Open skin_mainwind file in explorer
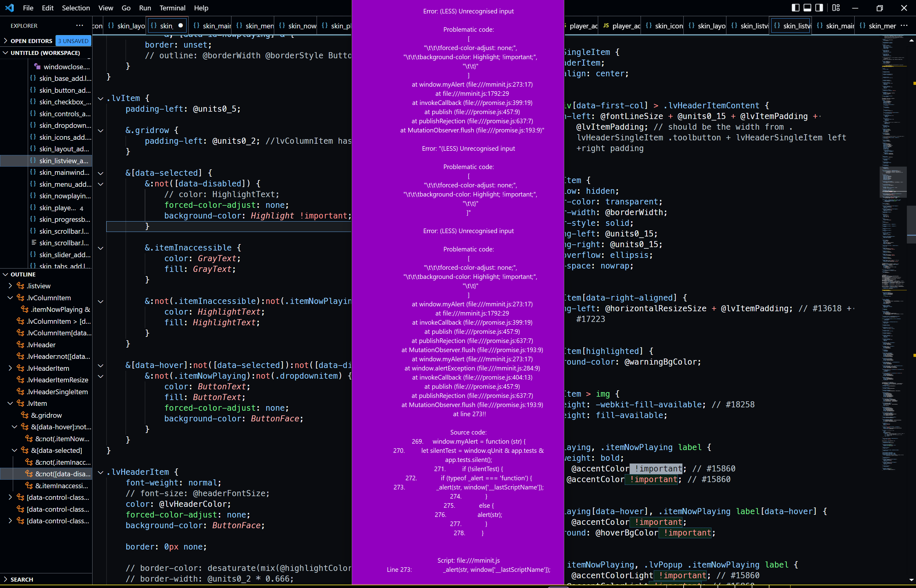Image resolution: width=916 pixels, height=588 pixels. pyautogui.click(x=64, y=173)
